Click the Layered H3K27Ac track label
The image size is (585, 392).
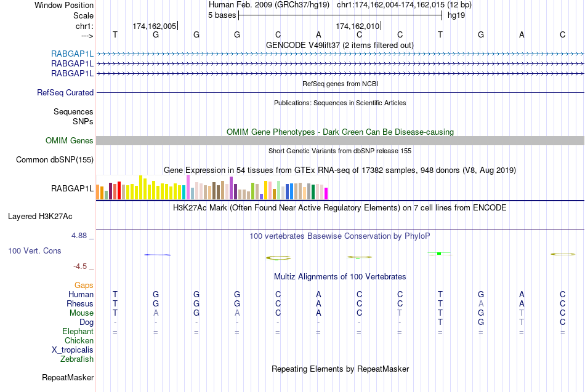[x=40, y=217]
